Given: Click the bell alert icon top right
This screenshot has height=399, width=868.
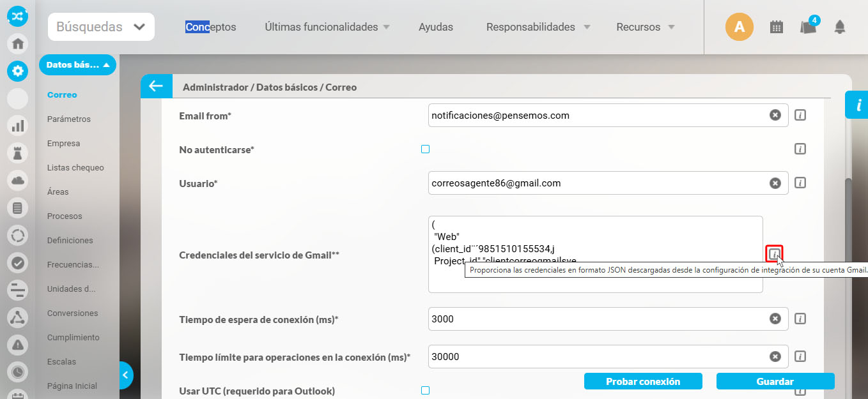Looking at the screenshot, I should pyautogui.click(x=839, y=28).
